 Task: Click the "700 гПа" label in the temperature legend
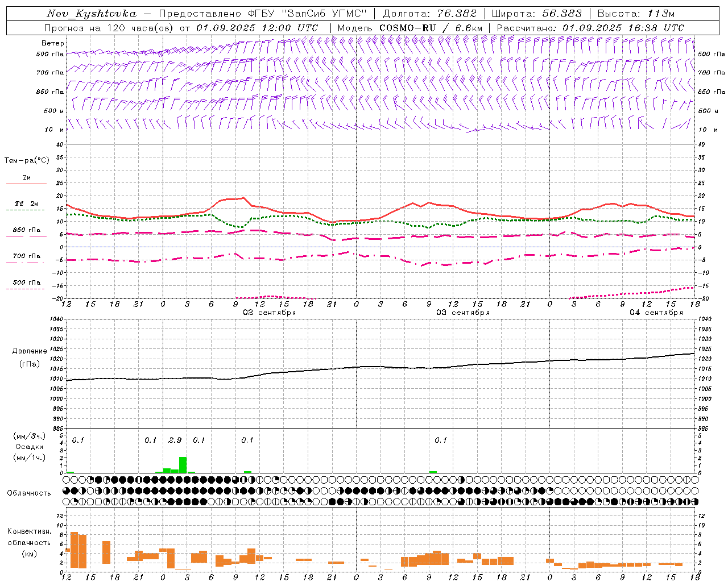(x=27, y=256)
